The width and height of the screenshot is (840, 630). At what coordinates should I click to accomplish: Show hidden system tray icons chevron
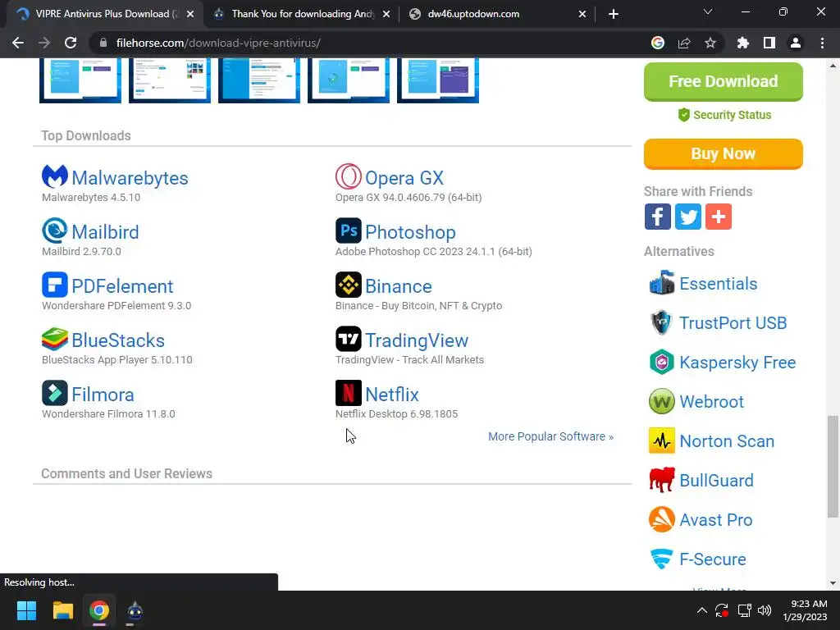tap(702, 610)
